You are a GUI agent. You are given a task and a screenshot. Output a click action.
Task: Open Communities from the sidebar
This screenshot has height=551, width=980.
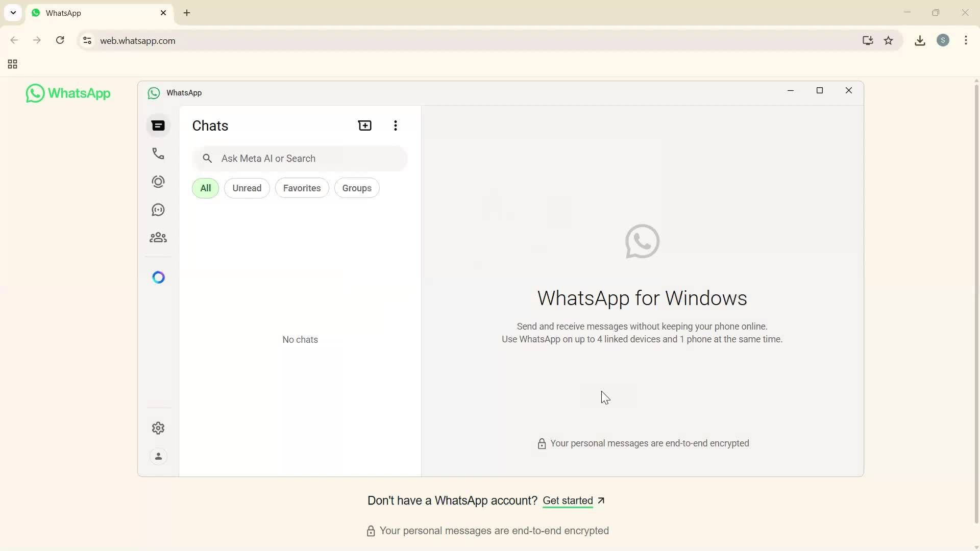point(158,237)
